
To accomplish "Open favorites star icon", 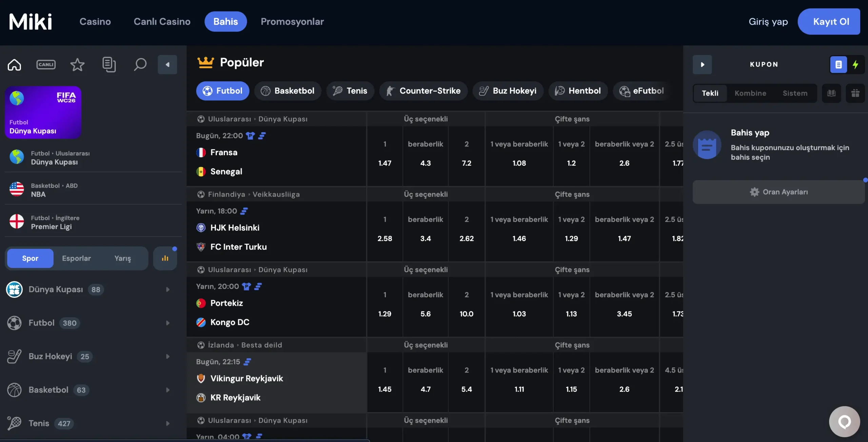I will point(77,64).
